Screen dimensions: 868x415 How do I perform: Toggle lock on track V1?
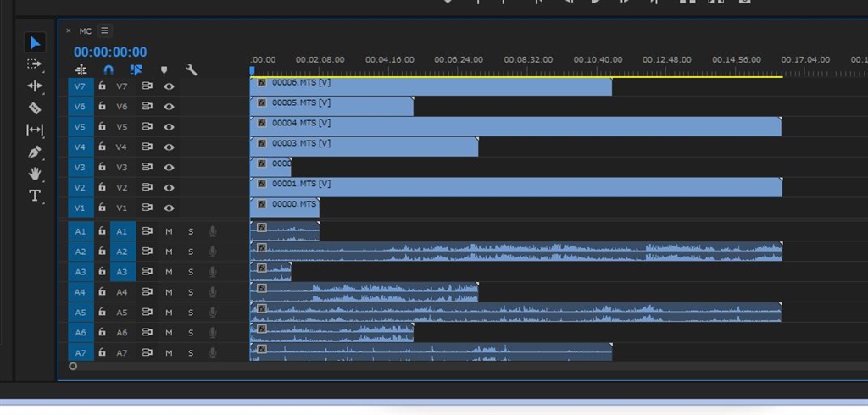[102, 207]
